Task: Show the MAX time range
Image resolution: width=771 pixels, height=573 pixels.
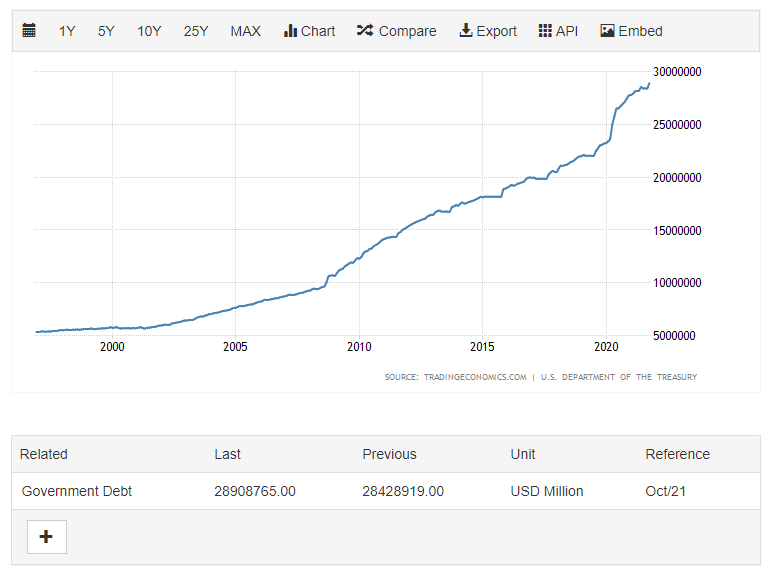Action: tap(245, 31)
